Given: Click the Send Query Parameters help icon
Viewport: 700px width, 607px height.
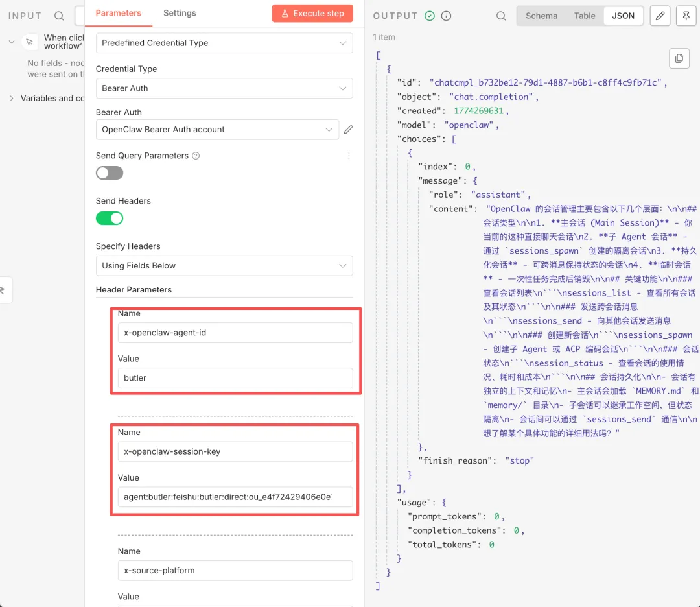Looking at the screenshot, I should point(196,156).
